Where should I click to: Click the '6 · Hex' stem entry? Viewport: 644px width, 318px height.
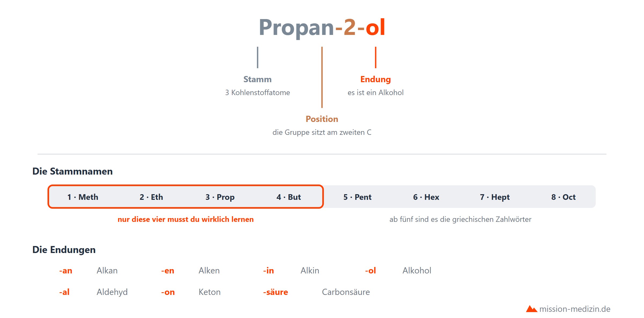pyautogui.click(x=426, y=197)
